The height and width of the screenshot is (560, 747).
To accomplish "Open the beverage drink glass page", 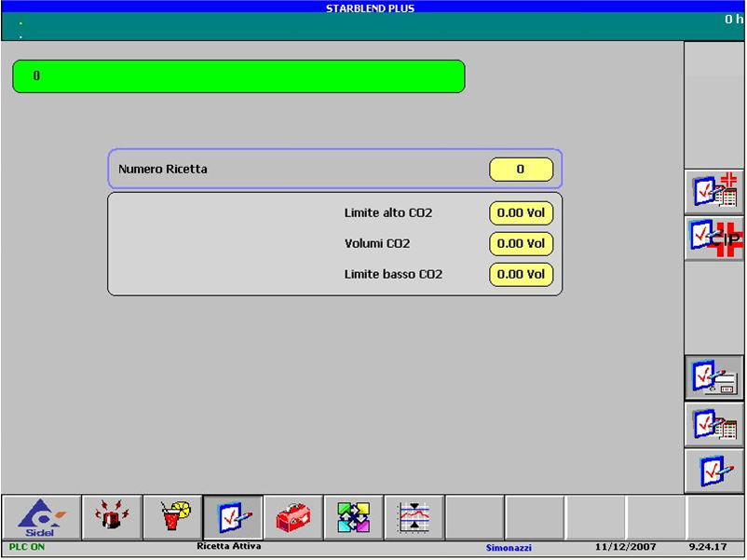I will coord(173,517).
